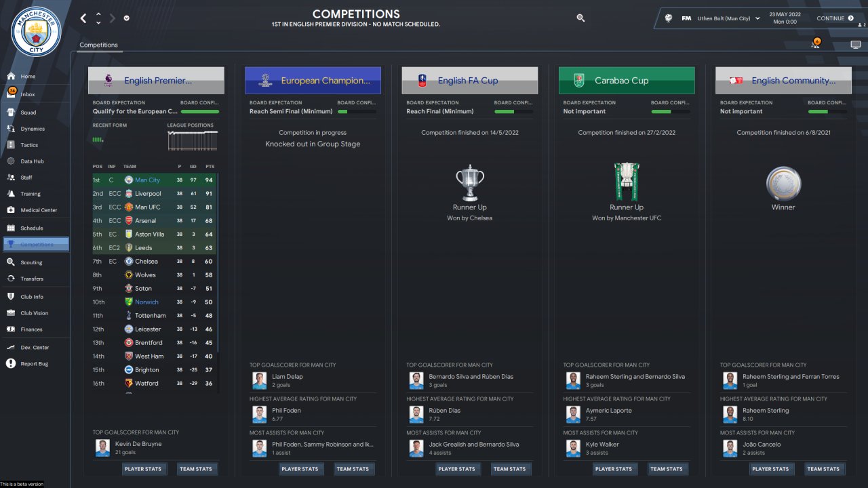Click the Manchester City club badge
868x488 pixels.
[x=36, y=32]
